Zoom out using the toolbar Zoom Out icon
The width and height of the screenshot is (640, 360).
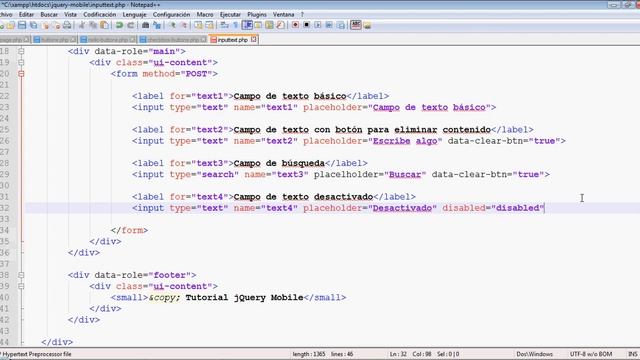tap(184, 25)
